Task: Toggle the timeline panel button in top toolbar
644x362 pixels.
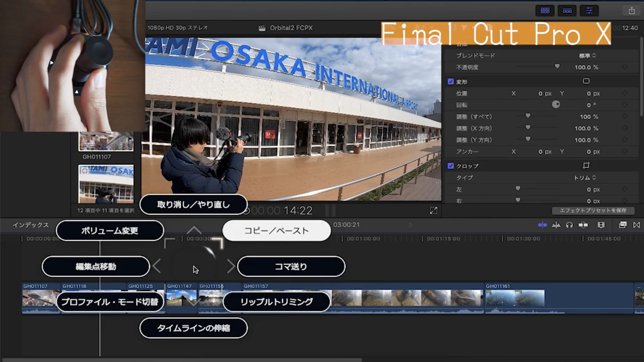Action: click(567, 11)
